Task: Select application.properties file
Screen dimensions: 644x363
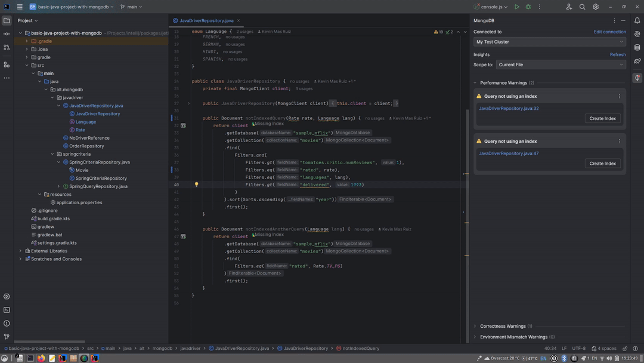Action: (79, 202)
